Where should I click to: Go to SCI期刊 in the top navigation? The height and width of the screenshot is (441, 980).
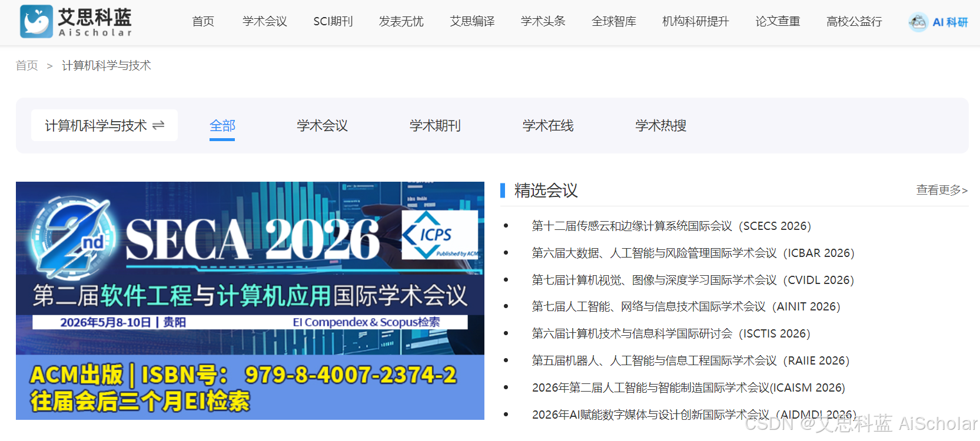pyautogui.click(x=333, y=22)
